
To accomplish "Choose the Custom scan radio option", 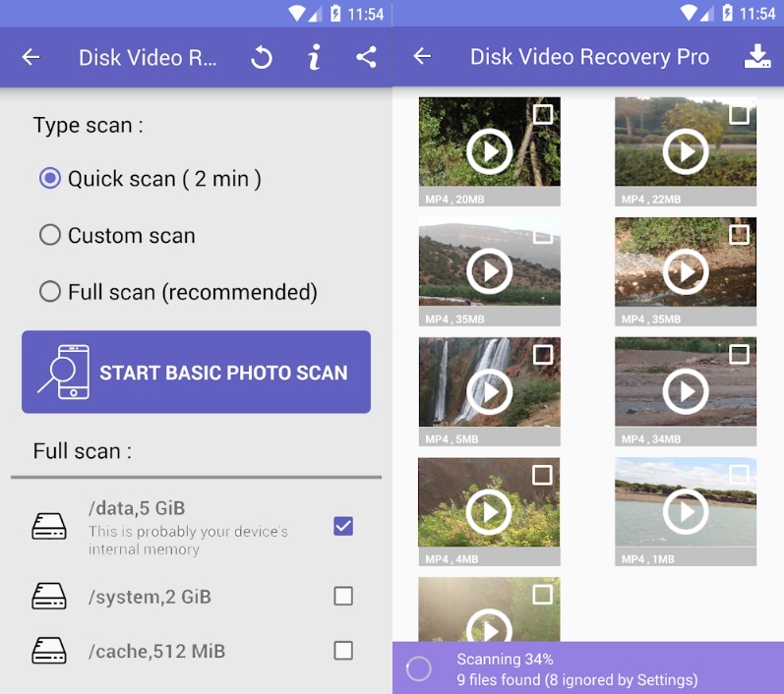I will 50,236.
